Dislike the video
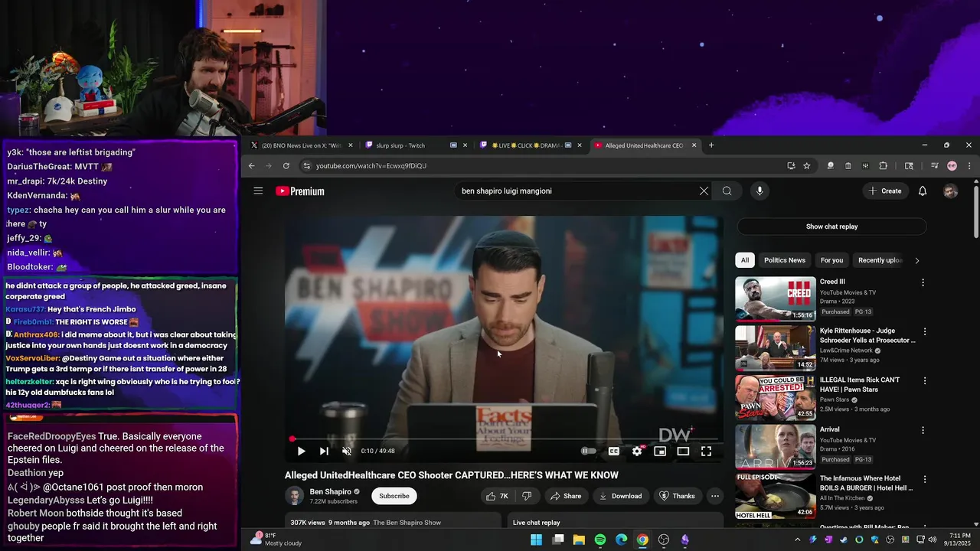Viewport: 980px width, 551px height. point(527,496)
